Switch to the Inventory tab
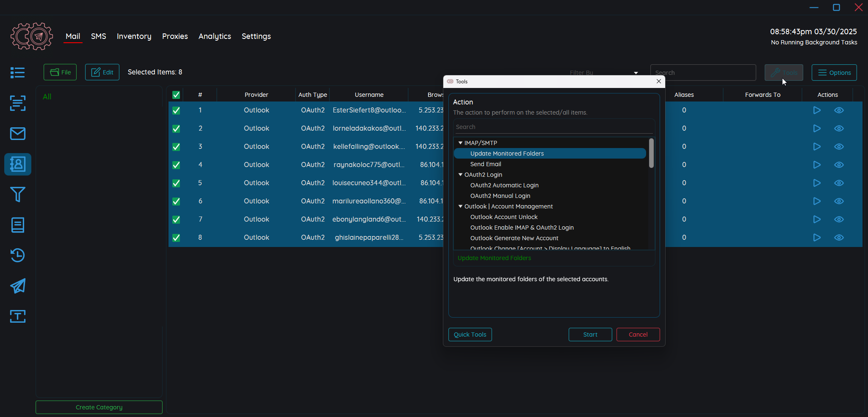The image size is (868, 417). tap(134, 36)
